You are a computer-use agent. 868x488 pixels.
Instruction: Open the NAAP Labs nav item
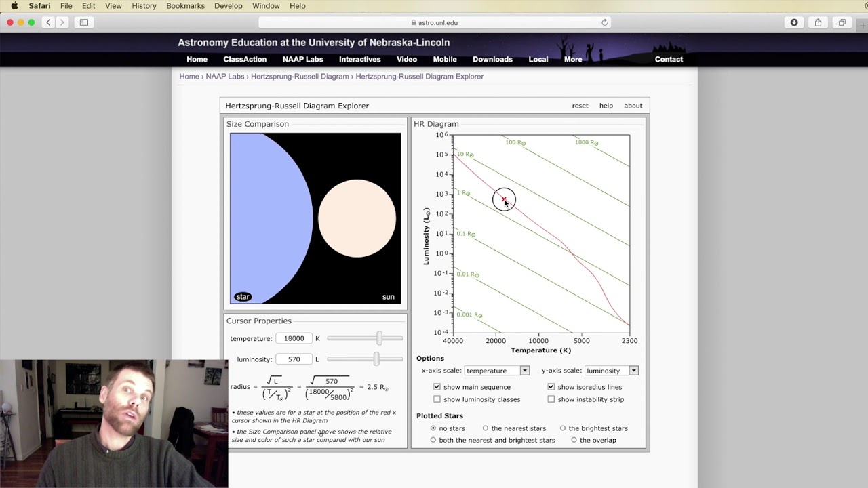303,60
